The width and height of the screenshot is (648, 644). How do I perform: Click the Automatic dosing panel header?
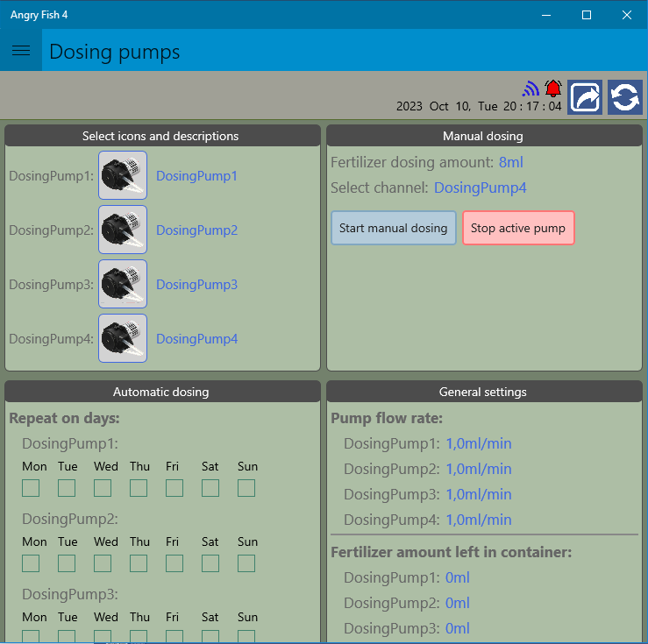point(162,392)
